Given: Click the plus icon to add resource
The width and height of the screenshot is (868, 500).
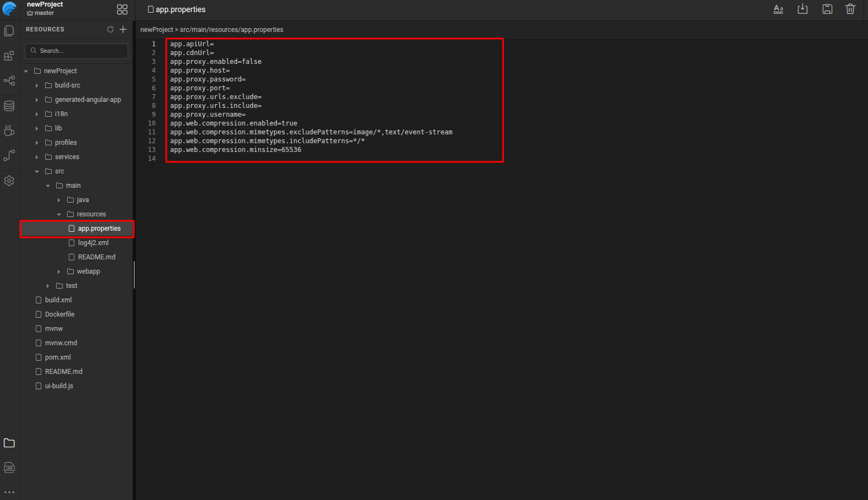Looking at the screenshot, I should (x=123, y=29).
